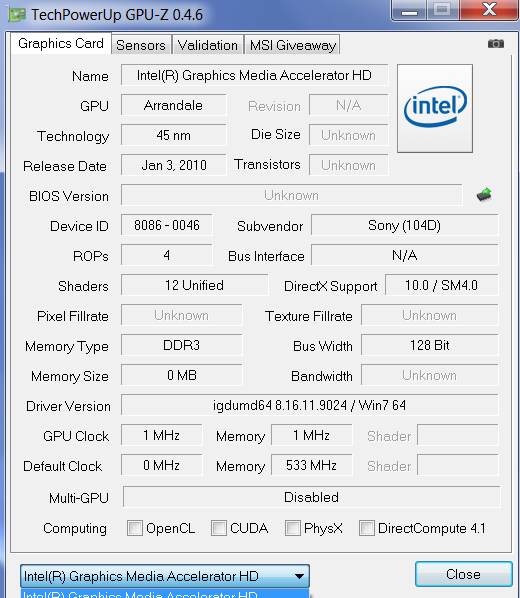Open the graphics card selector dropdown arrow
The height and width of the screenshot is (598, 520).
[x=299, y=576]
